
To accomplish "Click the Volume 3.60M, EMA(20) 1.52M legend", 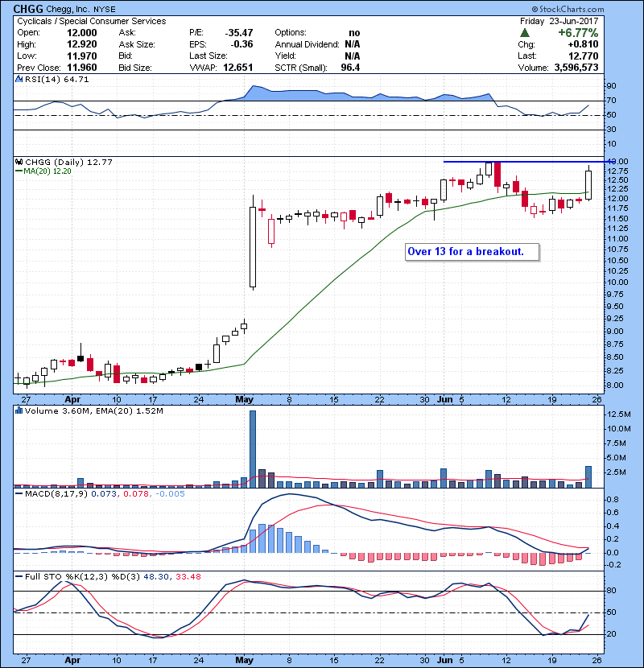I will click(x=93, y=411).
